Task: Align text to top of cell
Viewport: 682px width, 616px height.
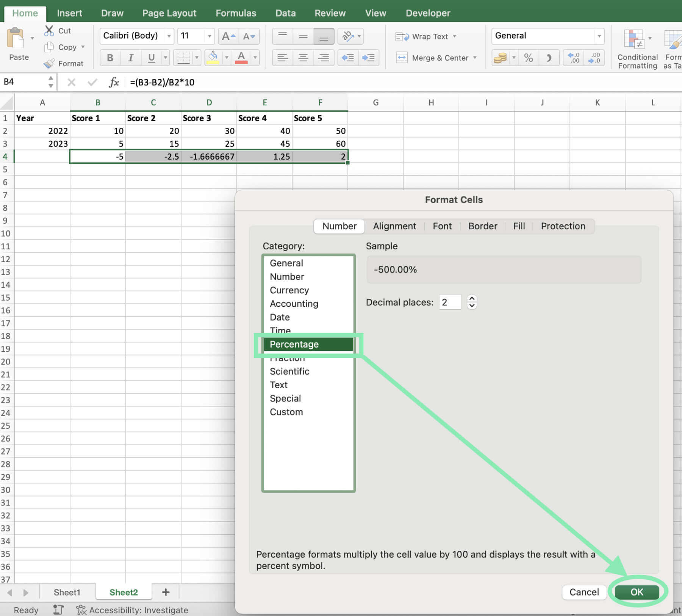Action: pos(283,36)
